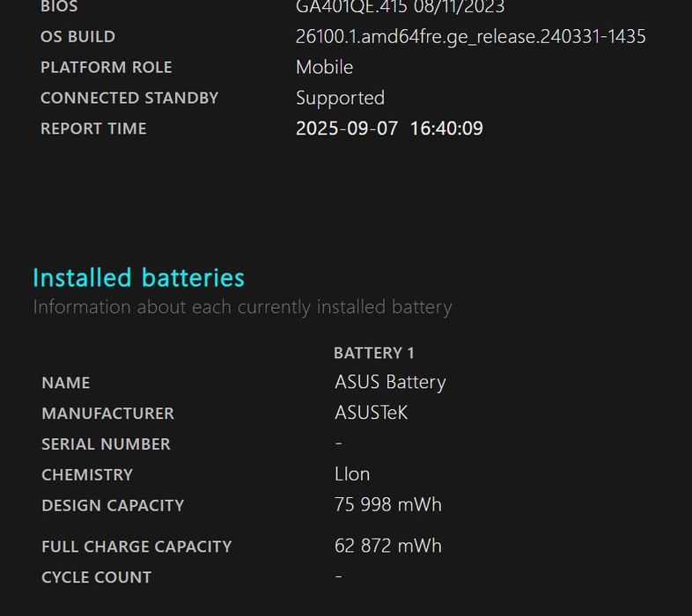Select the ASUSTeK manufacturer value
The image size is (692, 616).
pos(371,413)
